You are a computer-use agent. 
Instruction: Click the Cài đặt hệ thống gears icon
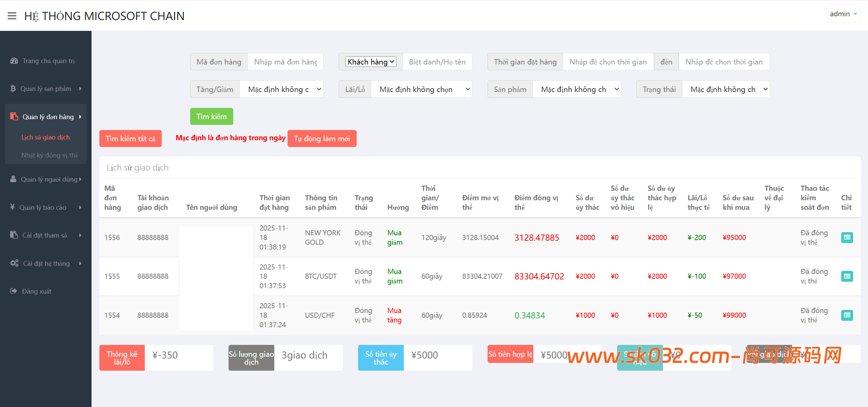point(14,263)
